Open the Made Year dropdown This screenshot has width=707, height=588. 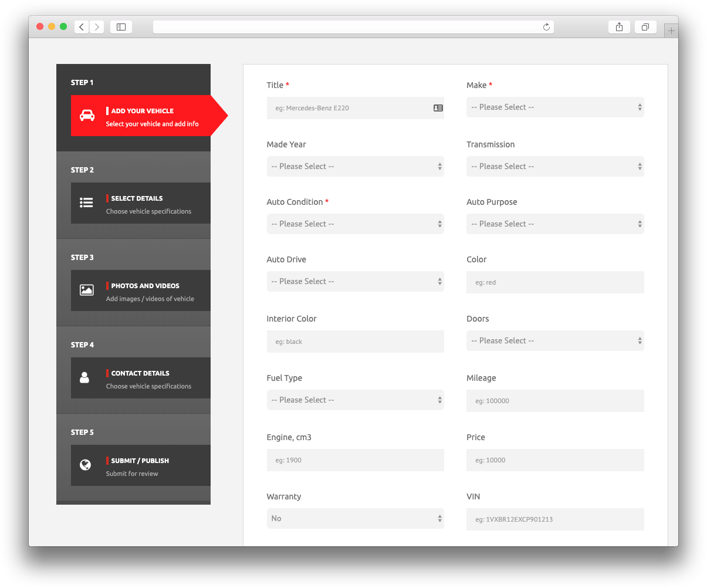coord(355,167)
